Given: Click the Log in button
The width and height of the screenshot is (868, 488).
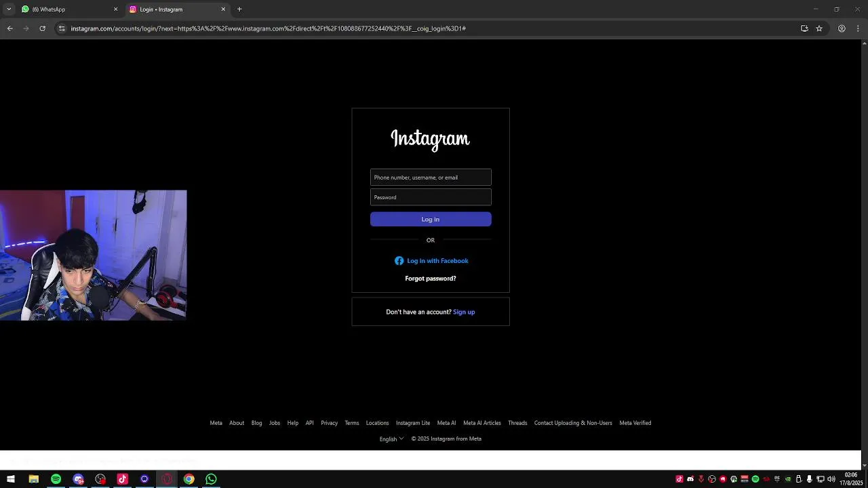Looking at the screenshot, I should 431,219.
